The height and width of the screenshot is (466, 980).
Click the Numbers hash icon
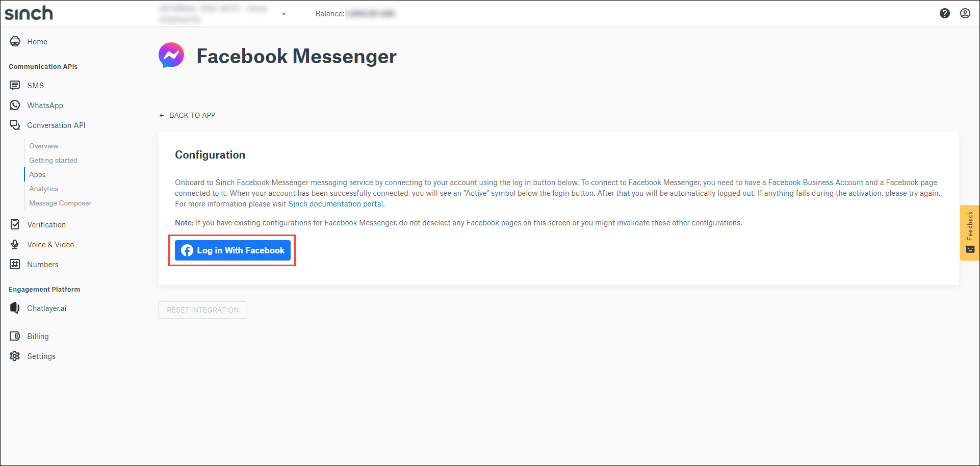[x=15, y=264]
